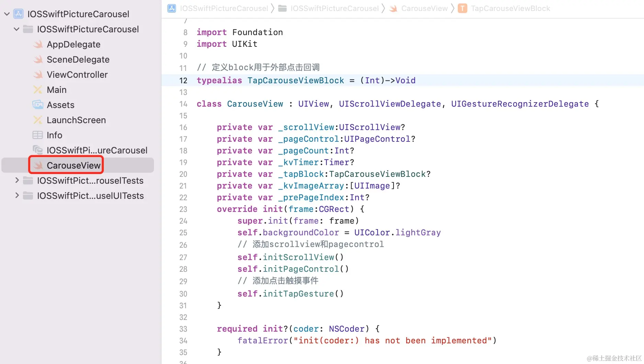
Task: Click the _pageCount property name
Action: coord(303,151)
